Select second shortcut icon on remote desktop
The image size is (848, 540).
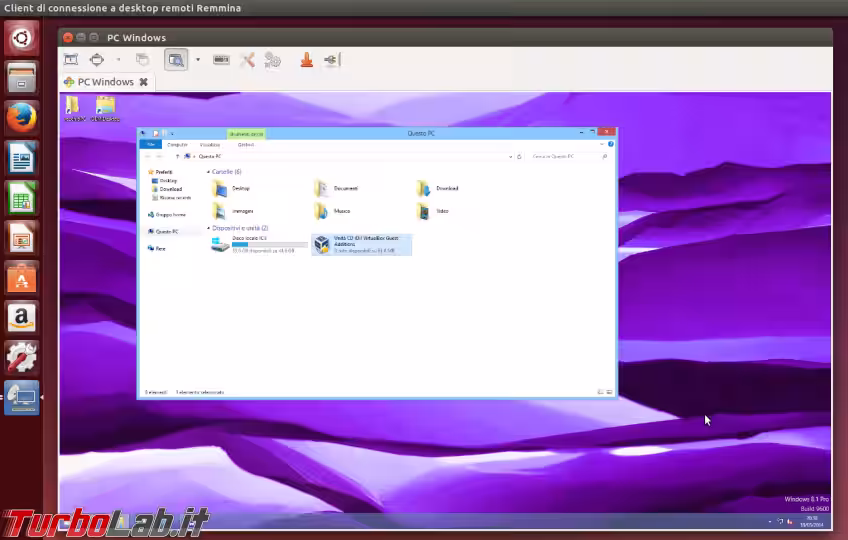click(105, 108)
